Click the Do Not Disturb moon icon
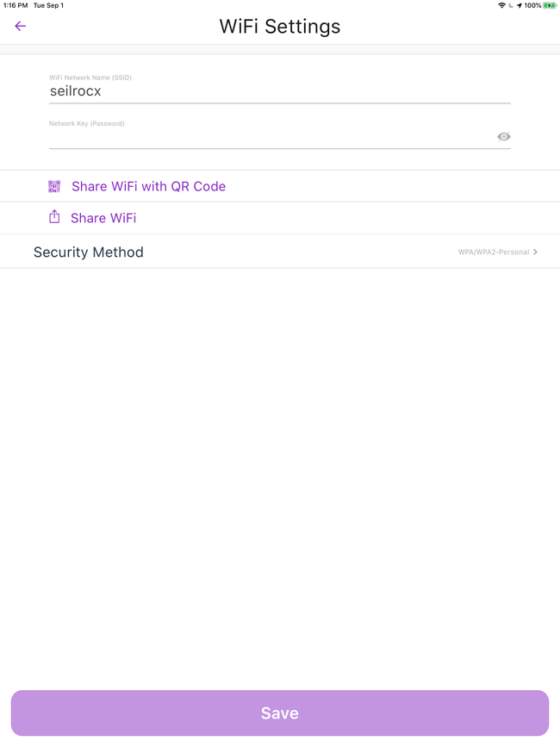The image size is (560, 747). 511,5
